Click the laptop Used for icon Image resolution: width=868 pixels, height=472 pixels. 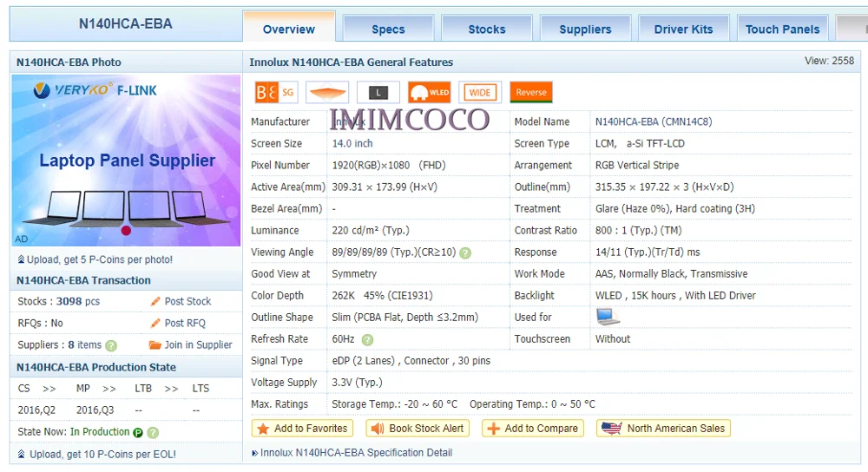point(608,317)
